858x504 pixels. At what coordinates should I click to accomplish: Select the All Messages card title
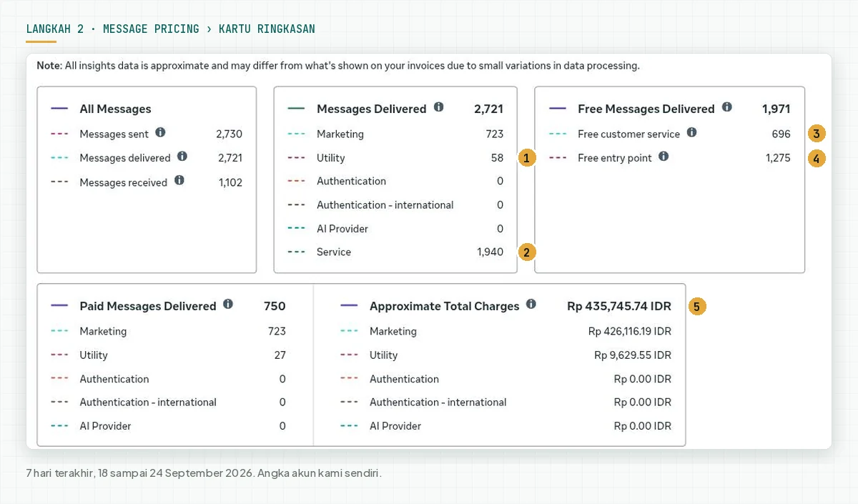[x=115, y=109]
